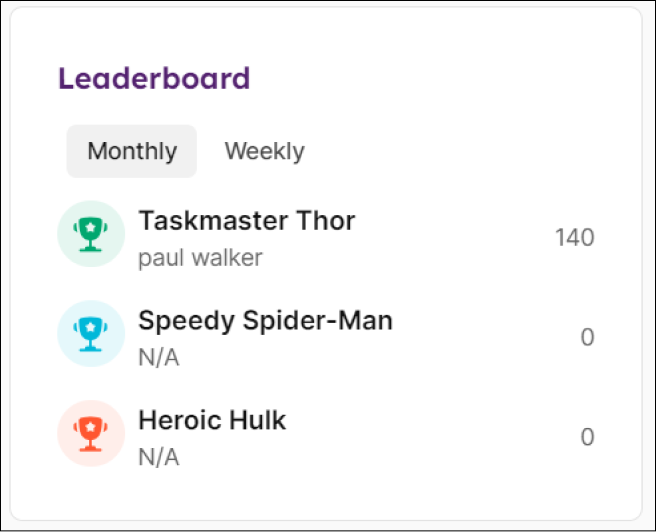Click the 0 score beside Speedy Spider-Man

point(587,337)
